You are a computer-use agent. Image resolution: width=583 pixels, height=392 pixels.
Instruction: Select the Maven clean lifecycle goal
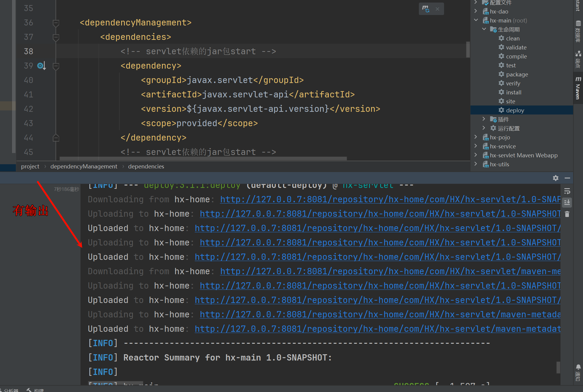512,38
